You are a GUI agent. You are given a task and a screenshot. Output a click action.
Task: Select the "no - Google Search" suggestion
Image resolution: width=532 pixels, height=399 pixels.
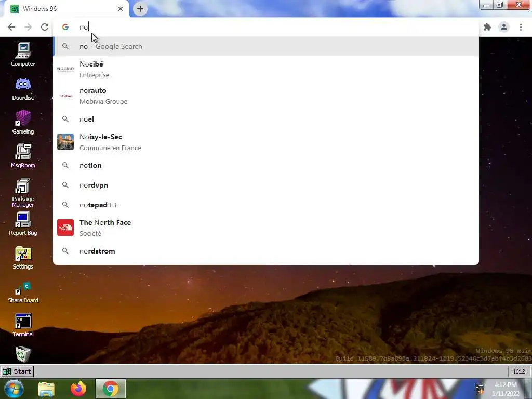pos(266,46)
